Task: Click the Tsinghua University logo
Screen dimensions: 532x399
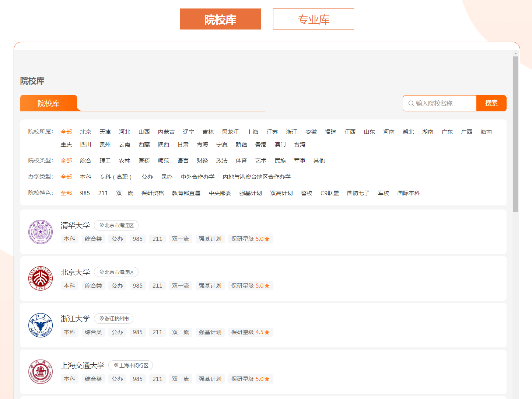Action: point(41,232)
